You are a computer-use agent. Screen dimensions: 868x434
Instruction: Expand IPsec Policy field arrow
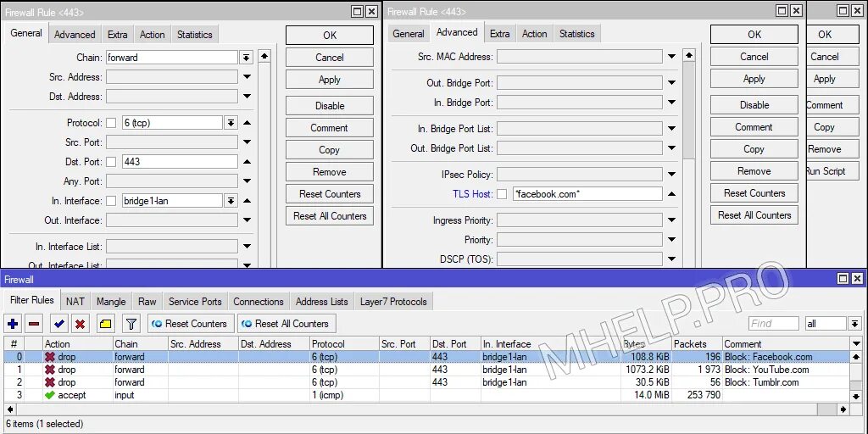click(671, 175)
